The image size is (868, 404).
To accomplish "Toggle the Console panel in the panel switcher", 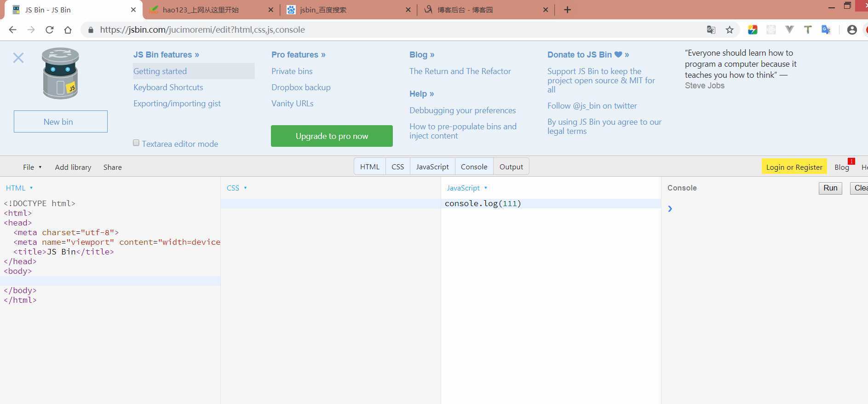I will (x=474, y=167).
